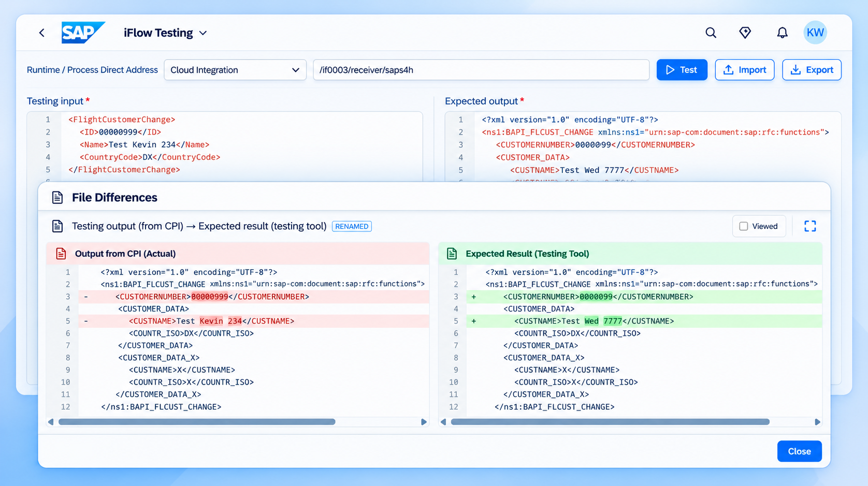This screenshot has width=868, height=486.
Task: Select removed CUSTOMERNUMBER 00000999 line
Action: click(x=254, y=297)
